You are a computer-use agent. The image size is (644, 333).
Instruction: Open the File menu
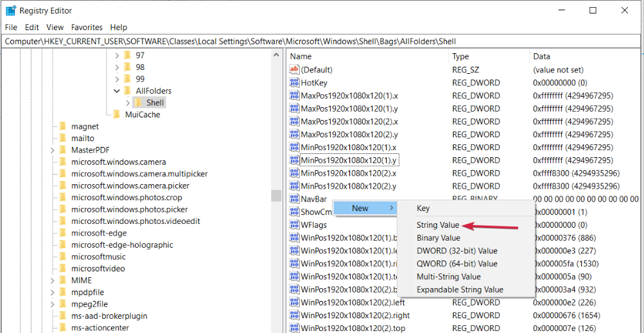pyautogui.click(x=11, y=28)
